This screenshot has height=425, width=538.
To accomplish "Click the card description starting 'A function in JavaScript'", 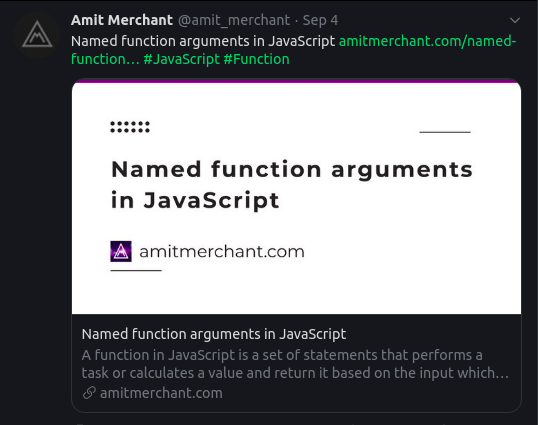I will (x=295, y=364).
